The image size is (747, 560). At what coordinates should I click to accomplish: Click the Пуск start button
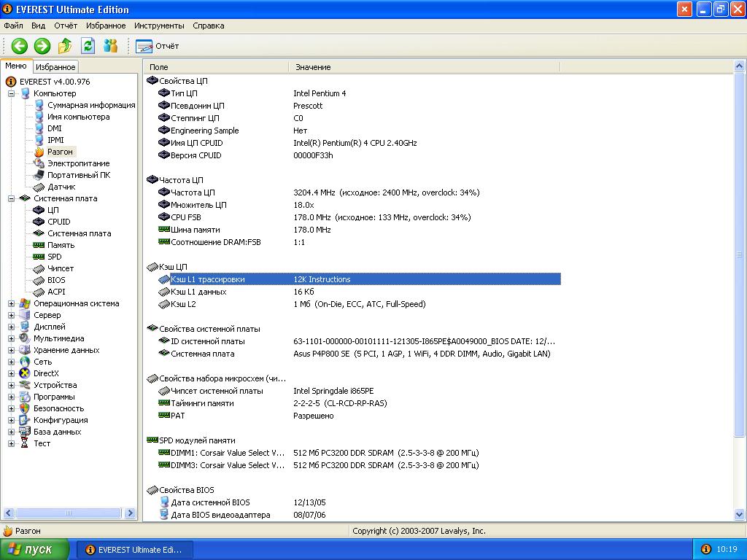coord(34,549)
